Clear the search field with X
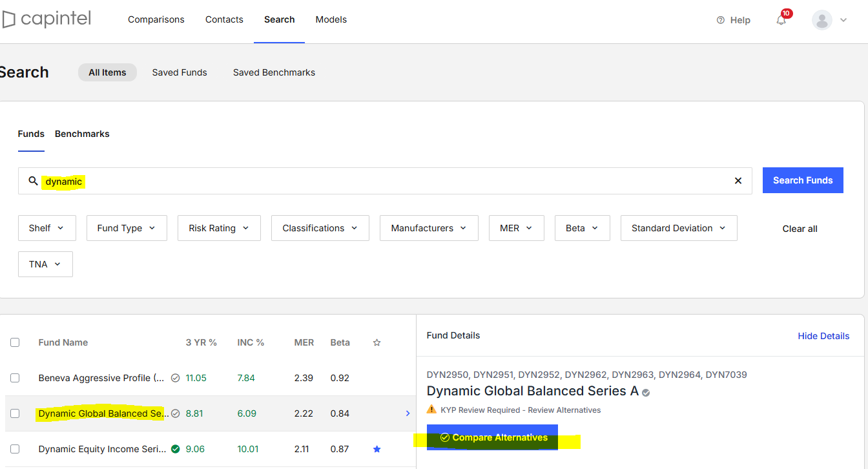This screenshot has height=469, width=868. [738, 181]
